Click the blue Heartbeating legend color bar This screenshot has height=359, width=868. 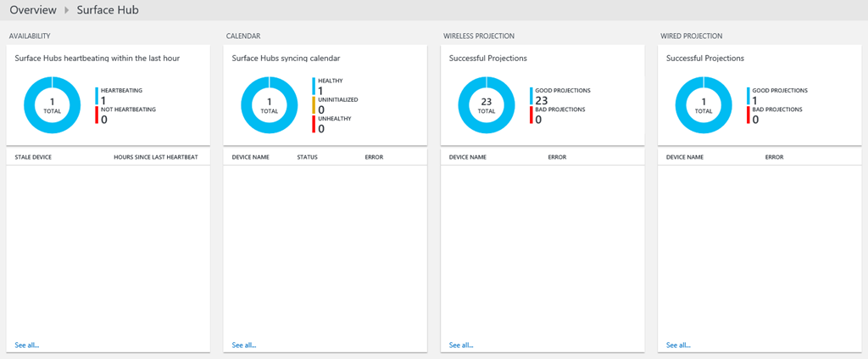point(97,95)
